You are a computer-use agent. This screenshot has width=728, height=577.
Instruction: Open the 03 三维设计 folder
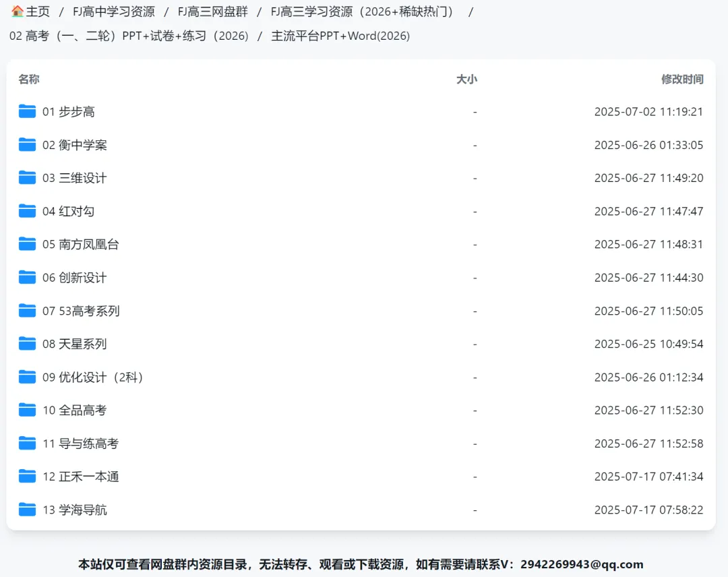(x=73, y=178)
